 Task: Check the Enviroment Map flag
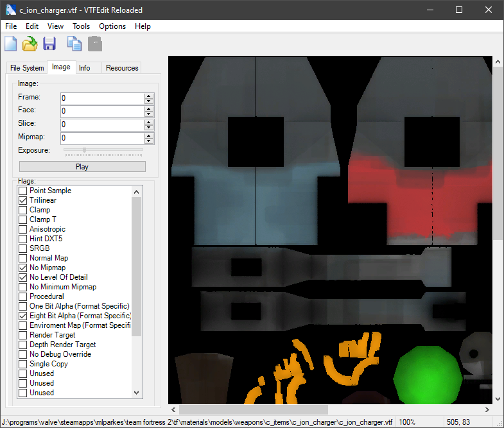(x=23, y=325)
